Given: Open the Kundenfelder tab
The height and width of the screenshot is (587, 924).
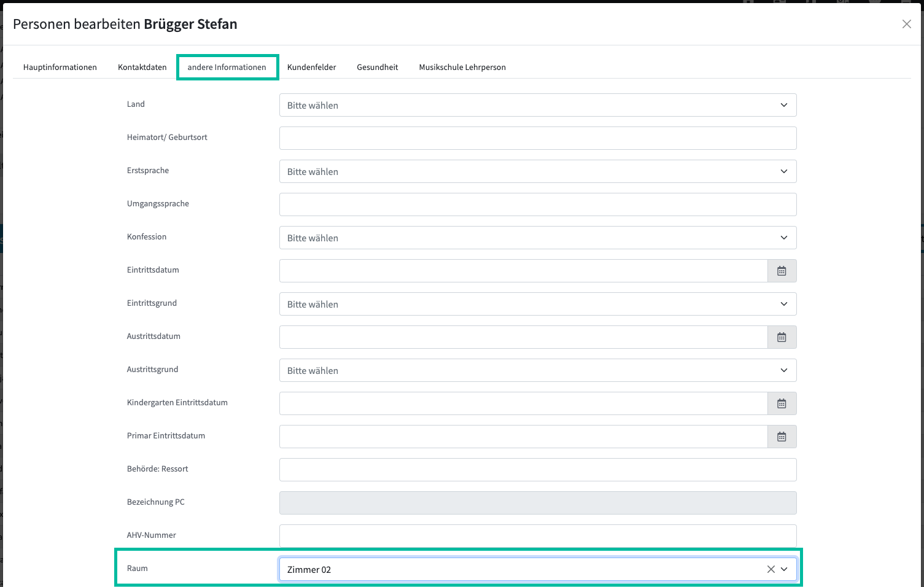Looking at the screenshot, I should [312, 67].
